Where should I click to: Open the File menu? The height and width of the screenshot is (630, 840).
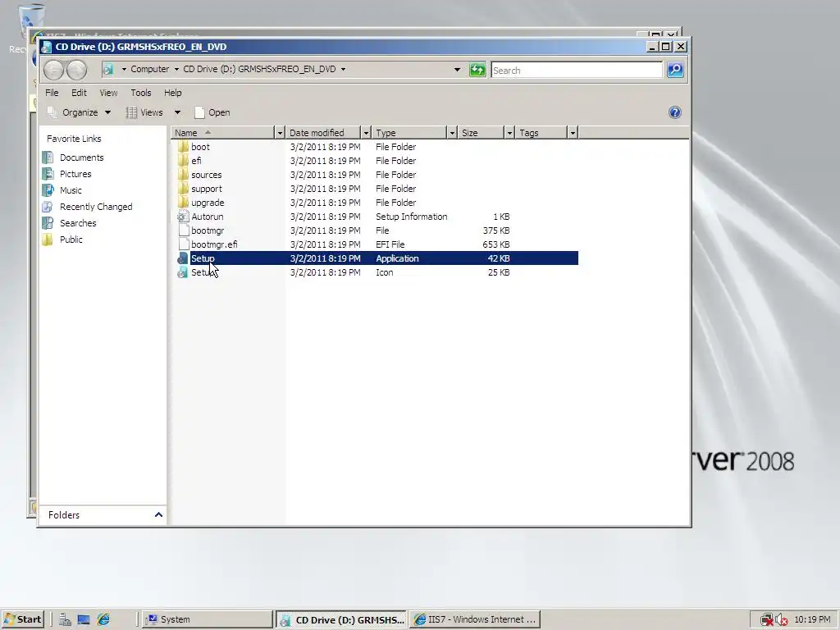(x=52, y=93)
